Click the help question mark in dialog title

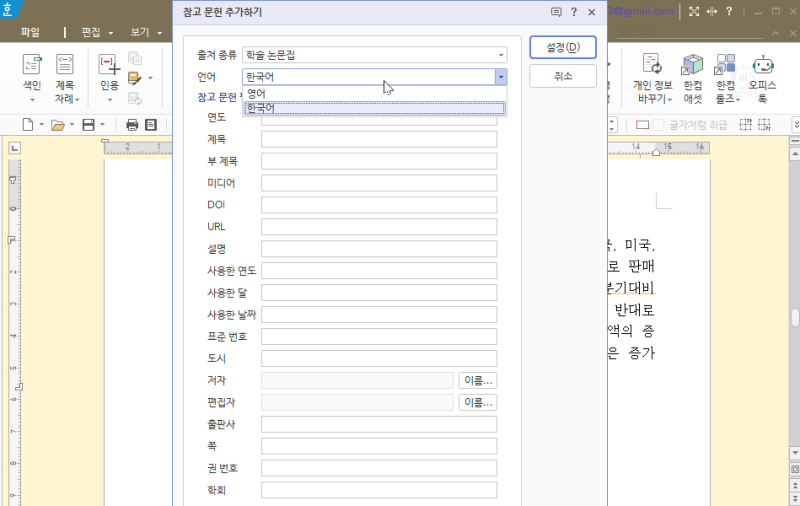click(x=574, y=12)
